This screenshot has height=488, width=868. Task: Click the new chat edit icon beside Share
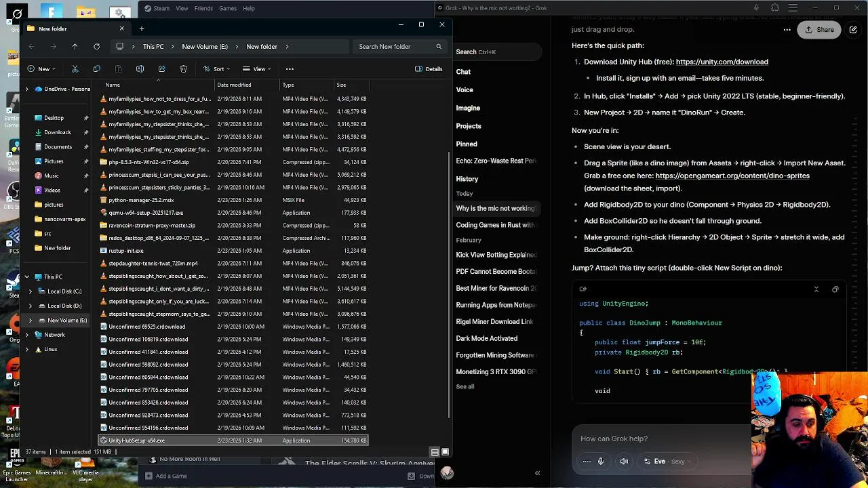[853, 30]
